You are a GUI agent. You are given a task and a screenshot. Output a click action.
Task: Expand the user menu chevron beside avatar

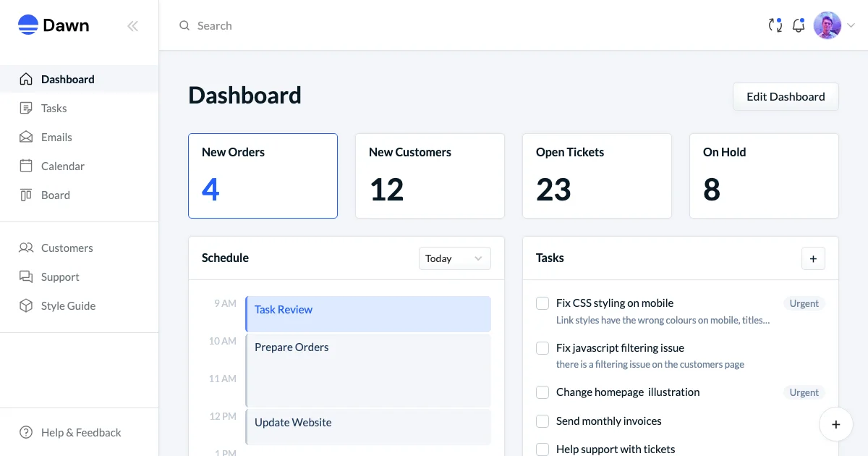click(851, 25)
